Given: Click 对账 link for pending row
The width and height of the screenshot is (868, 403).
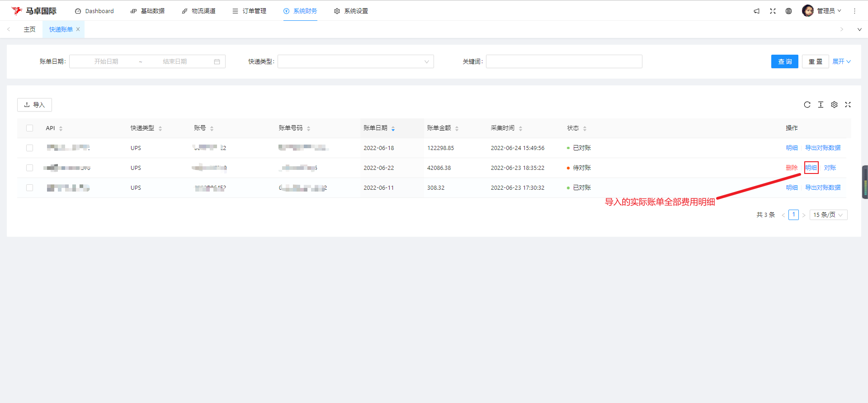Looking at the screenshot, I should pyautogui.click(x=830, y=168).
